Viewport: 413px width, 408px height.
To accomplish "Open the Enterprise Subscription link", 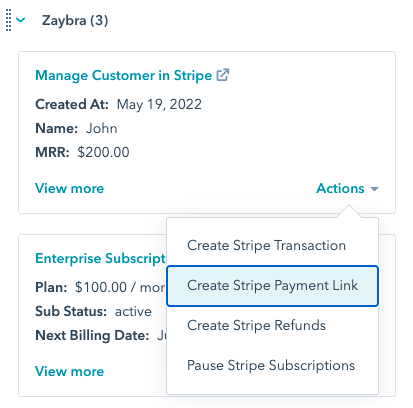I will click(100, 258).
